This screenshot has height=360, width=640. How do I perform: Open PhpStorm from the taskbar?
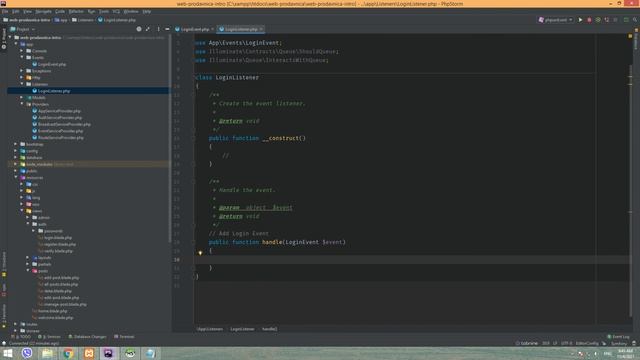tap(108, 353)
